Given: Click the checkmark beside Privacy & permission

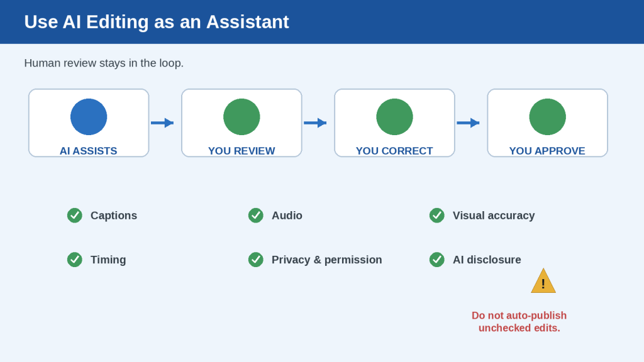Looking at the screenshot, I should pyautogui.click(x=256, y=260).
